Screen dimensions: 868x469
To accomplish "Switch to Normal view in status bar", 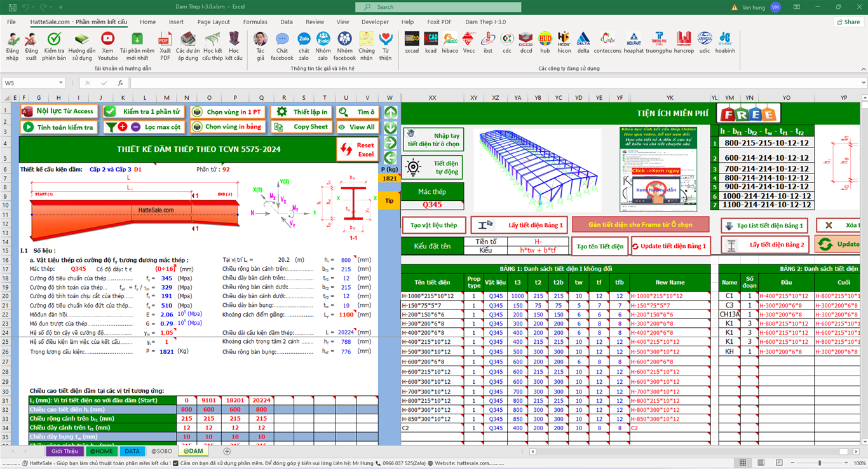I will coord(742,463).
